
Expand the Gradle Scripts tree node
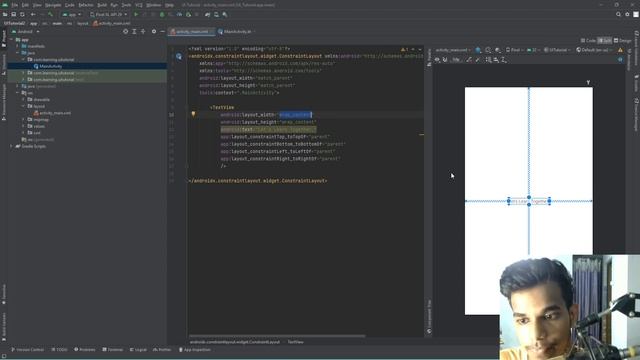coord(11,146)
